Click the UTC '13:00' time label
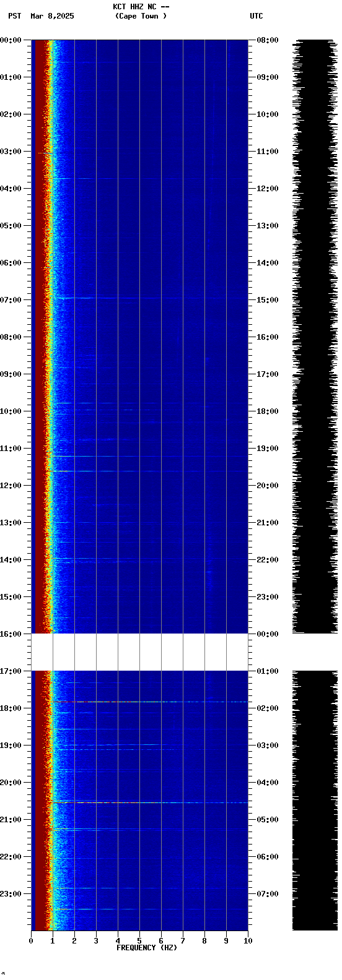This screenshot has width=342, height=980. pyautogui.click(x=268, y=226)
